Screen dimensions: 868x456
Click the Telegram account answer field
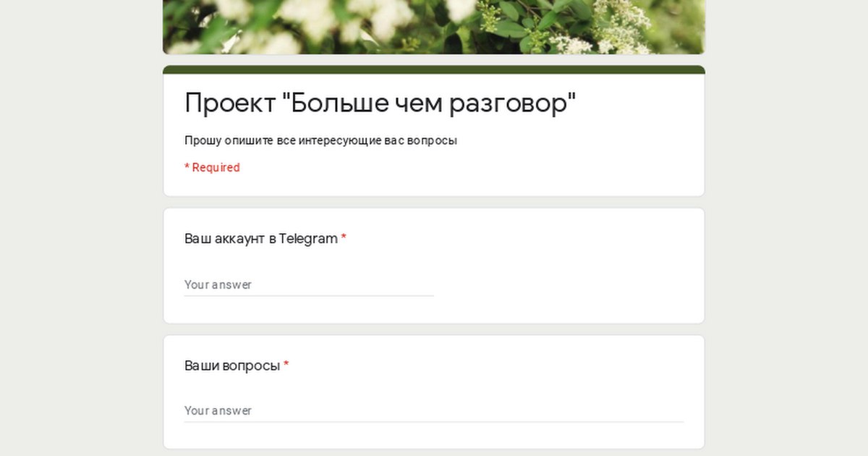pos(309,284)
